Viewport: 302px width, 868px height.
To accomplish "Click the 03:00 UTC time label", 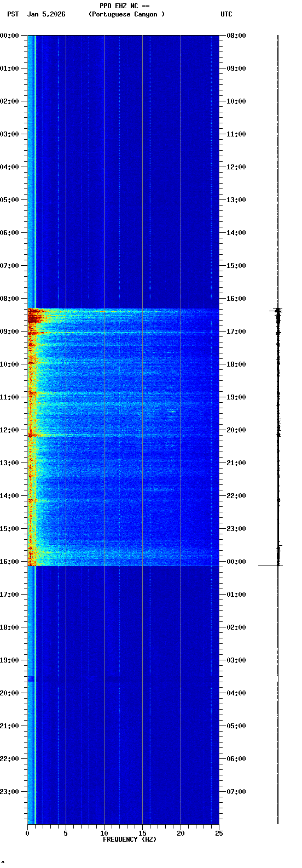I will coord(236,660).
